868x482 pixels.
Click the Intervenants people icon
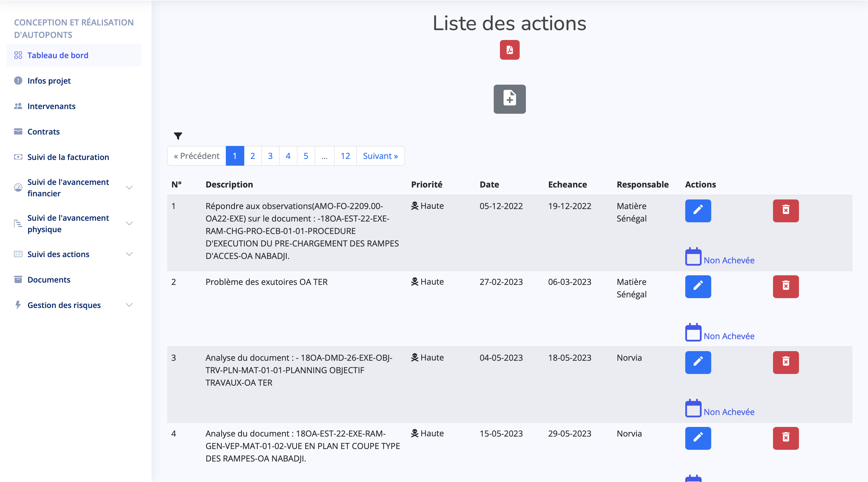(18, 106)
